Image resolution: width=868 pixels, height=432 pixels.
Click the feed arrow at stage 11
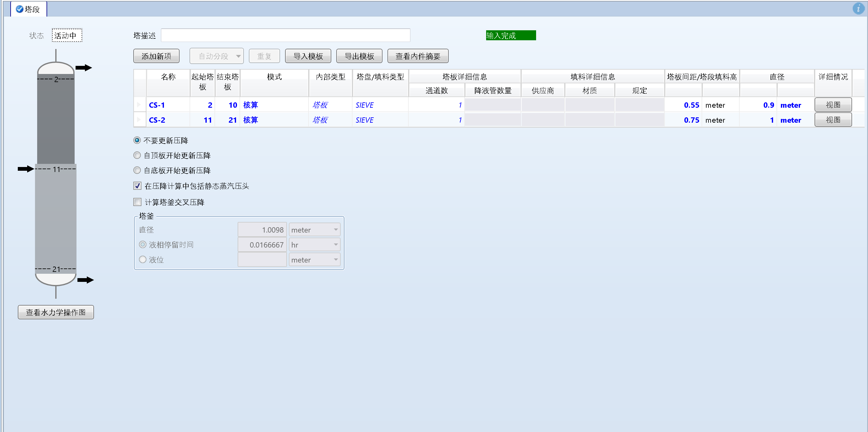(26, 169)
